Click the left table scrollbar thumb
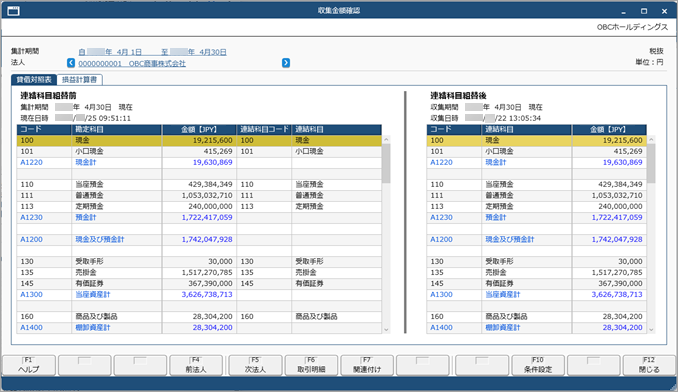The height and width of the screenshot is (392, 678). pyautogui.click(x=386, y=163)
